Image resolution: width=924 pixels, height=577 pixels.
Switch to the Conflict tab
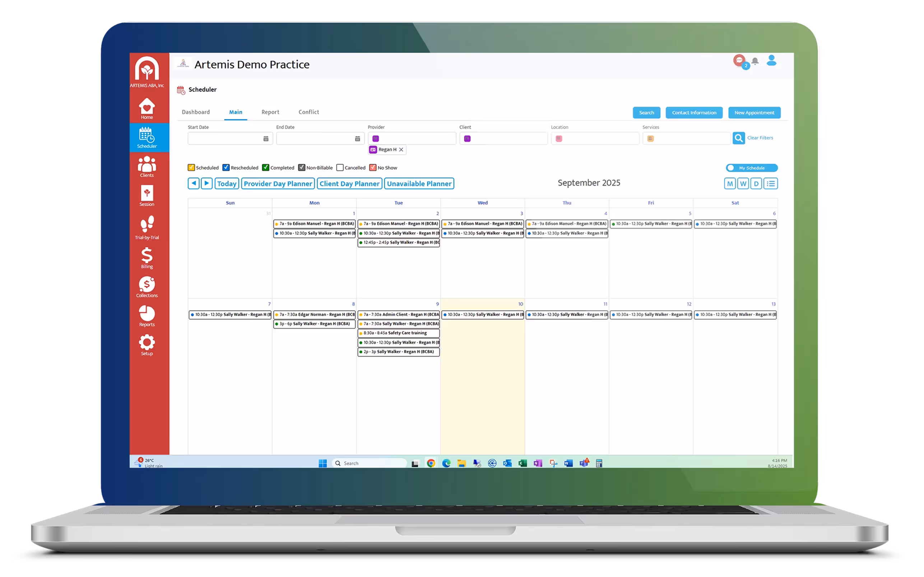coord(308,112)
